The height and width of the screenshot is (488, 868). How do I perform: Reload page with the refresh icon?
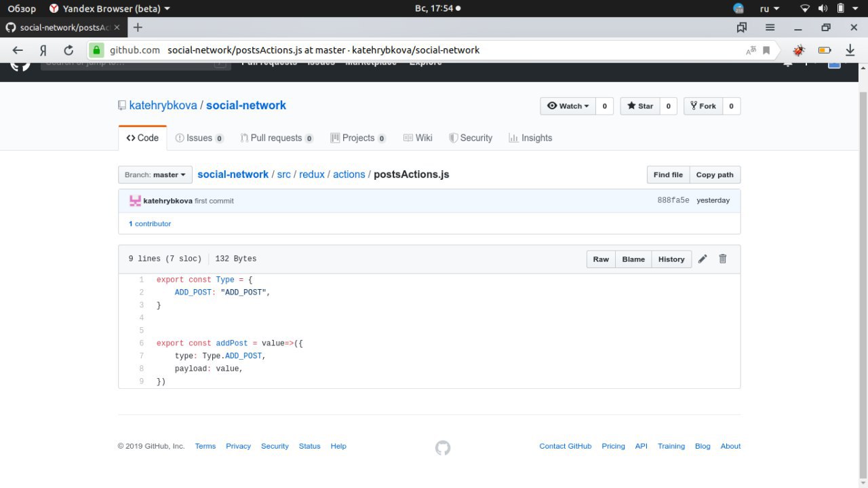point(68,50)
